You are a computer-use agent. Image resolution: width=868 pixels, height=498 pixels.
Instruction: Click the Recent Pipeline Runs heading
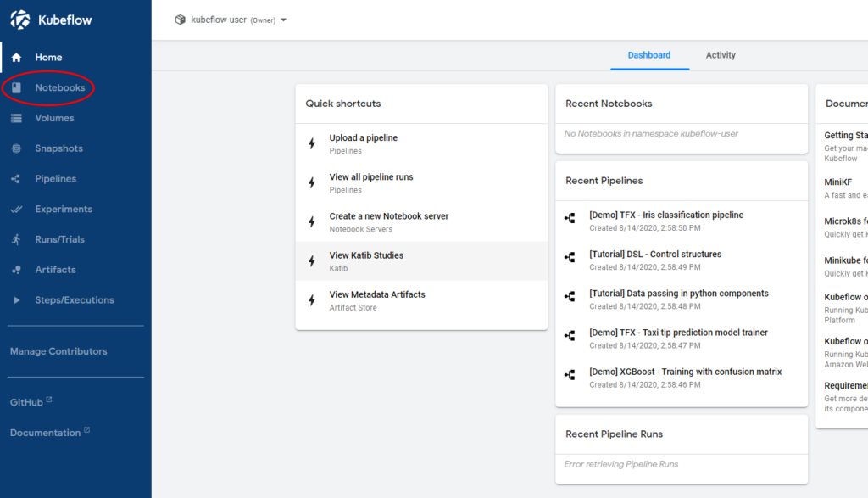pyautogui.click(x=614, y=434)
